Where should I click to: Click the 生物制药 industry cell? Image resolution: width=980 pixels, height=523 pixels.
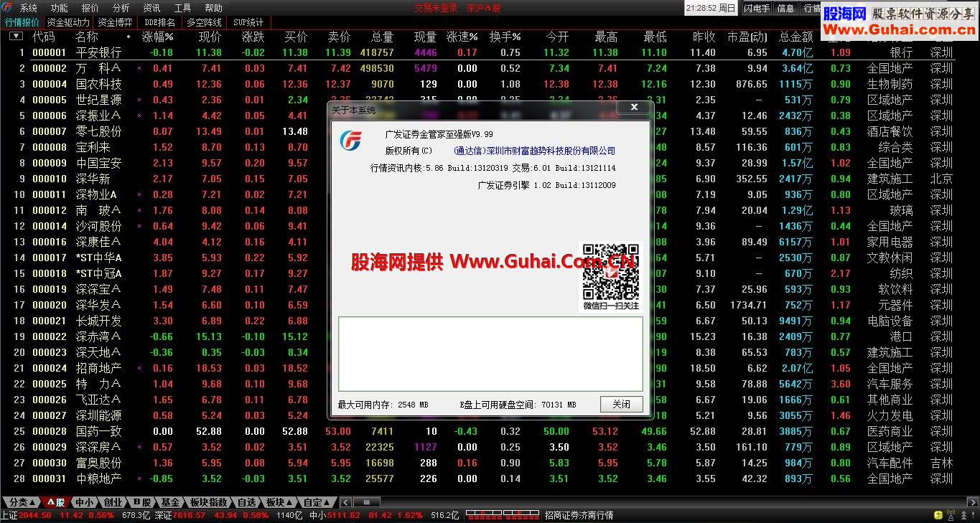(x=890, y=84)
